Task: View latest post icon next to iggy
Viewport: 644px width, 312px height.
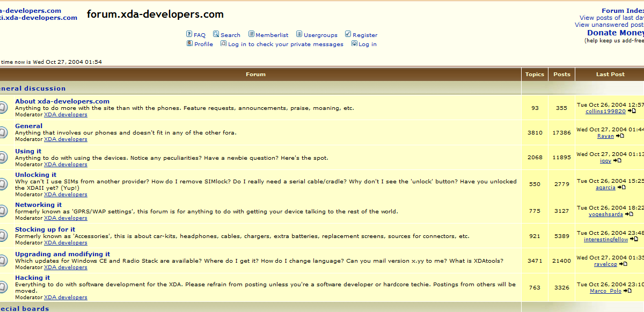Action: point(617,160)
